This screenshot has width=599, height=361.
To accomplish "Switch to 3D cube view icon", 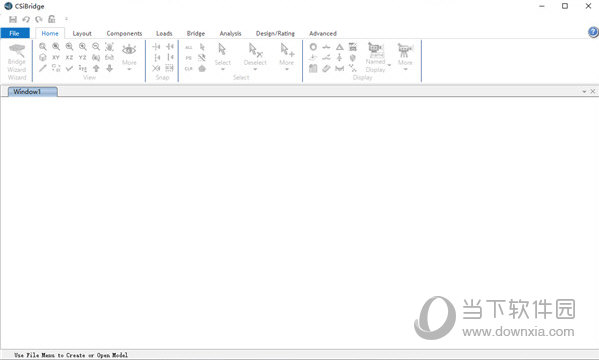I will [x=43, y=57].
